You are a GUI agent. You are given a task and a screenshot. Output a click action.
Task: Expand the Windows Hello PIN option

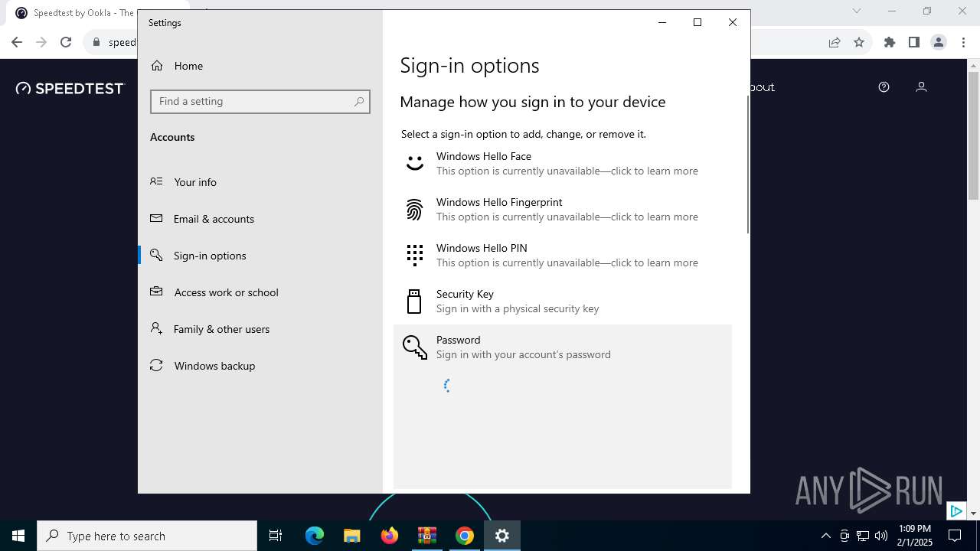pos(563,255)
